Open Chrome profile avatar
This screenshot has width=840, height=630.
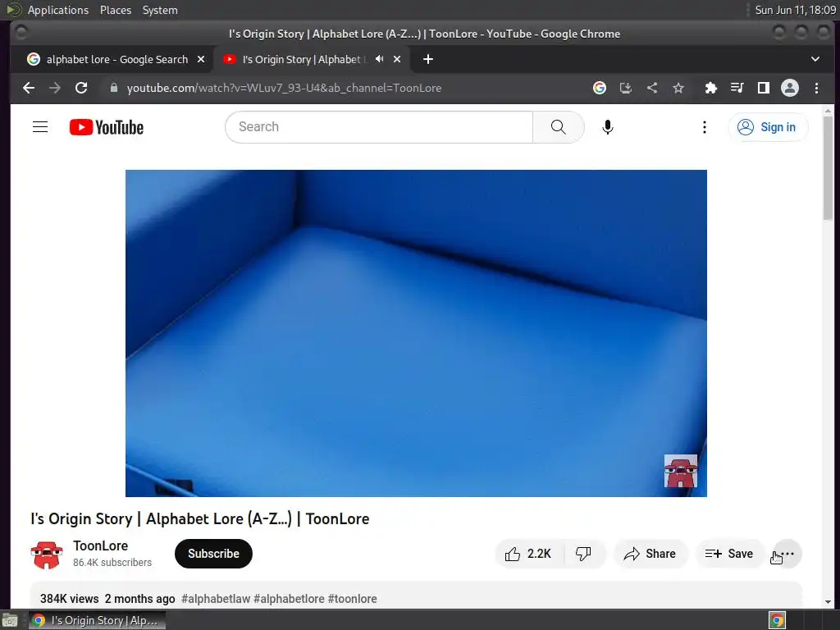tap(790, 88)
